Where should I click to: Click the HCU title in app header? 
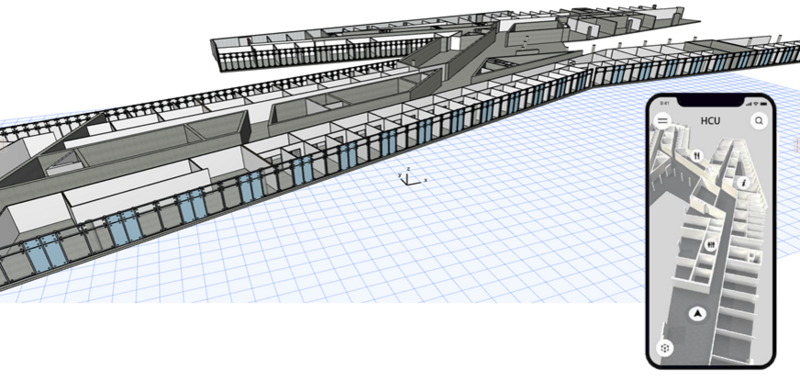coord(711,121)
